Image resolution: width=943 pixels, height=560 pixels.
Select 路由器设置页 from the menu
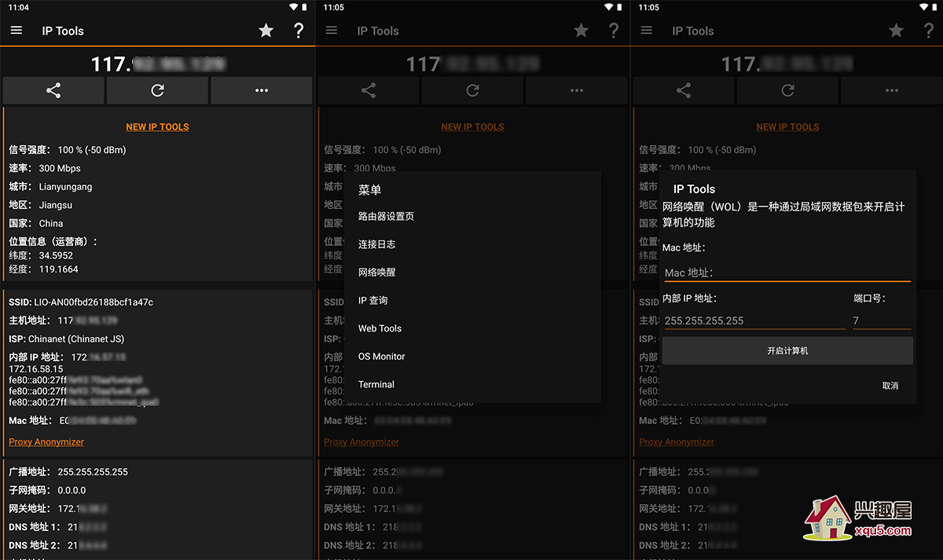(x=472, y=216)
